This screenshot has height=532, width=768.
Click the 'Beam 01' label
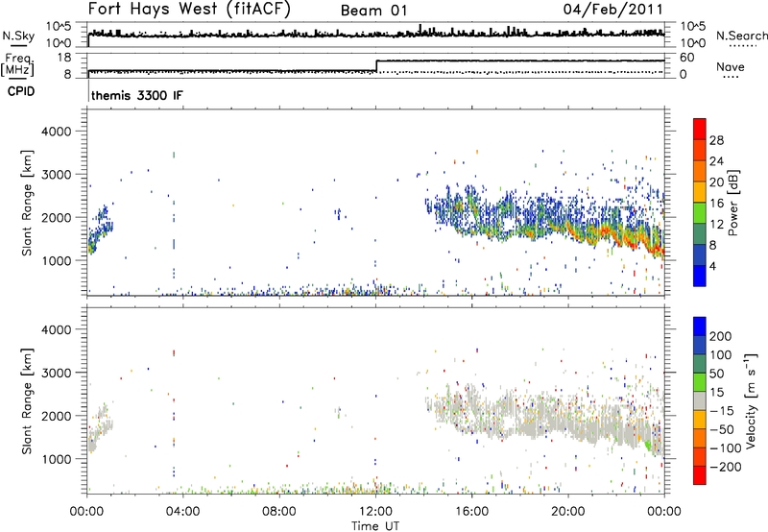374,11
